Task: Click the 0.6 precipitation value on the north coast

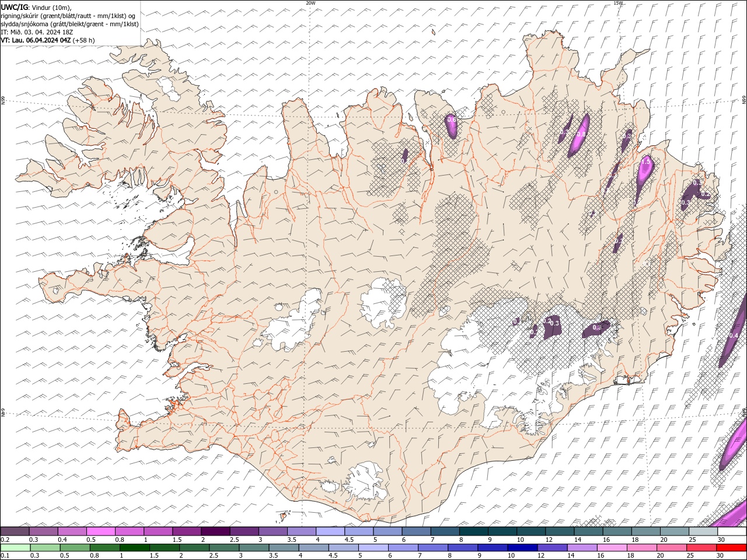Action: [x=451, y=120]
